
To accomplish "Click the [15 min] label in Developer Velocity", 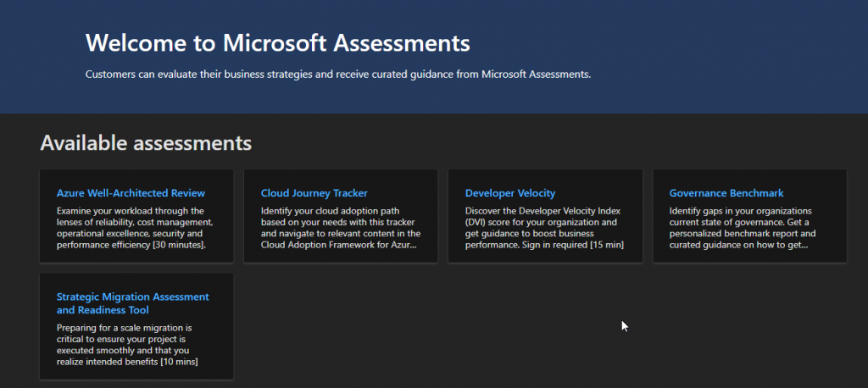I will pyautogui.click(x=606, y=245).
